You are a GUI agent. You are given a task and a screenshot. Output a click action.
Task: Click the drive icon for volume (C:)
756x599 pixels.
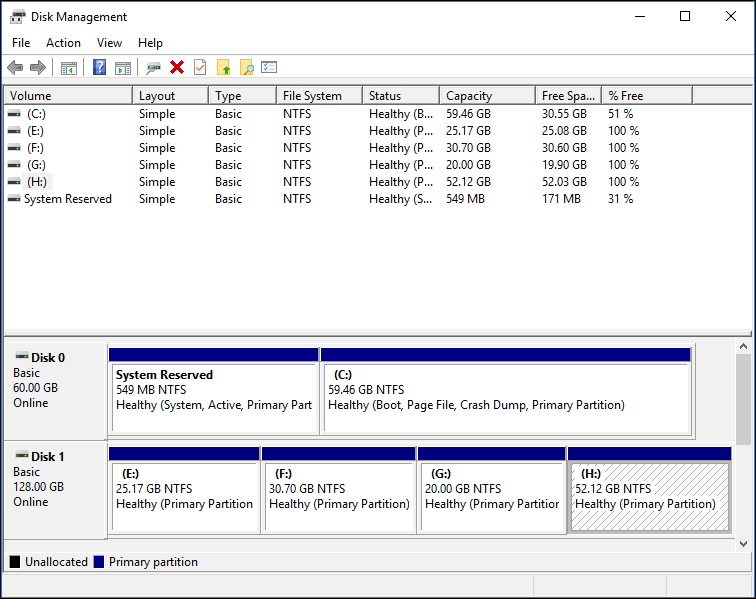pyautogui.click(x=14, y=114)
